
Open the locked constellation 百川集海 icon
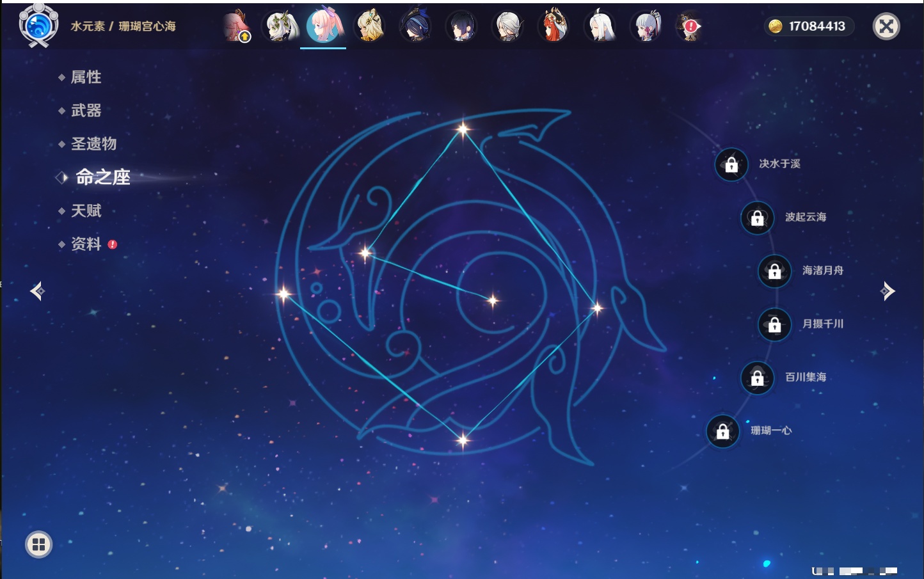click(757, 377)
